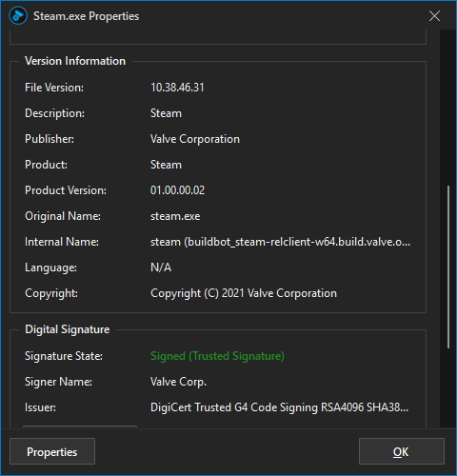
Task: Click the Publisher: label
Action: click(x=50, y=139)
